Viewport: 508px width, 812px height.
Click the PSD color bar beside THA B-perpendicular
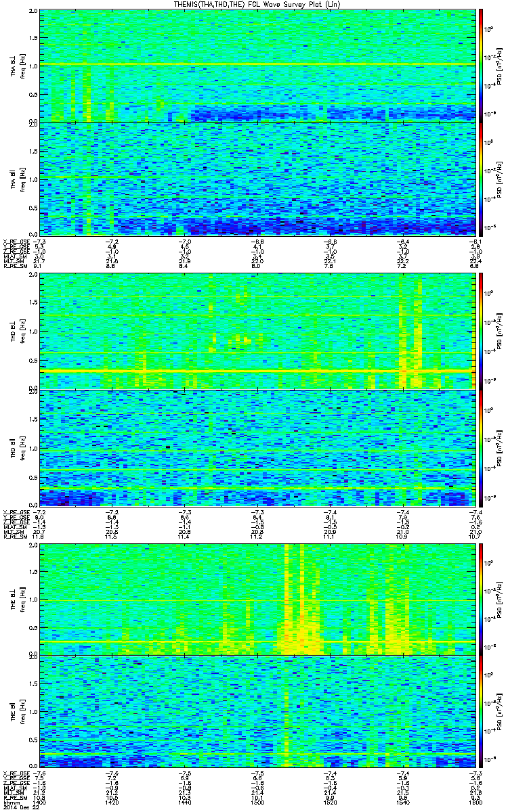(x=481, y=66)
